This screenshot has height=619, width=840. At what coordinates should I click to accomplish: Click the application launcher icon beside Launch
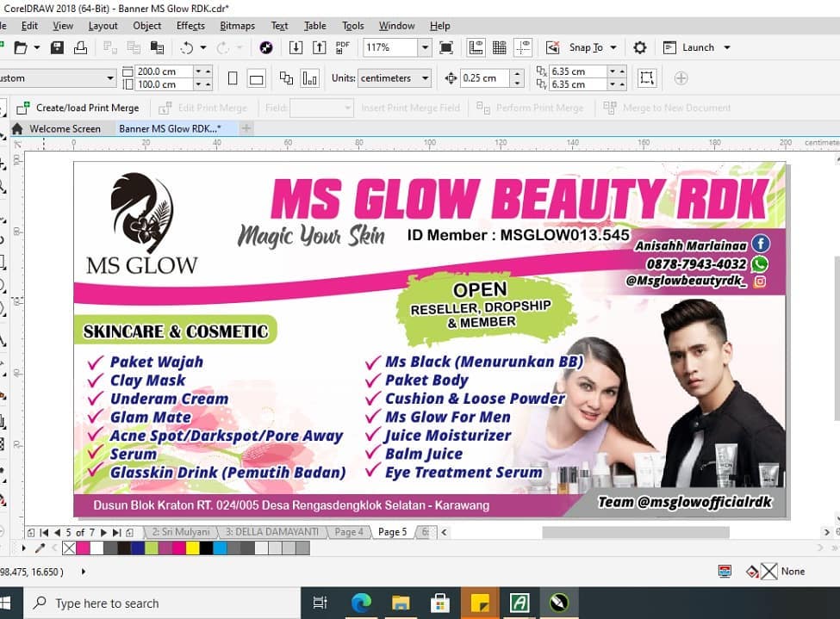(669, 47)
